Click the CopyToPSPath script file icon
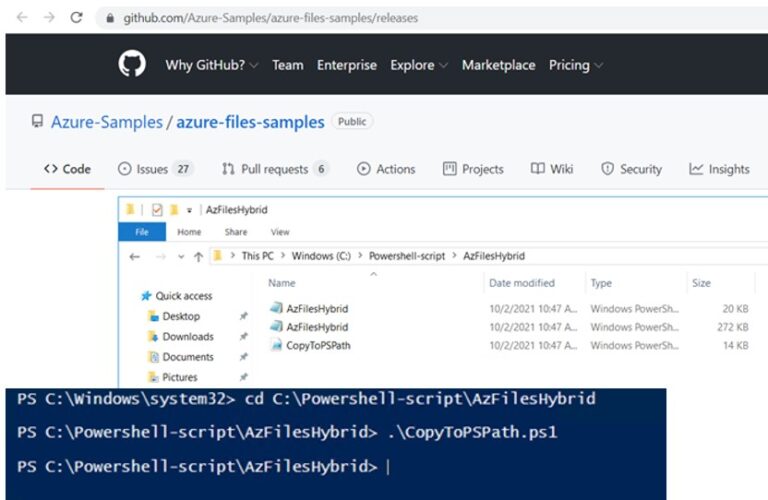The width and height of the screenshot is (768, 500). (x=277, y=346)
